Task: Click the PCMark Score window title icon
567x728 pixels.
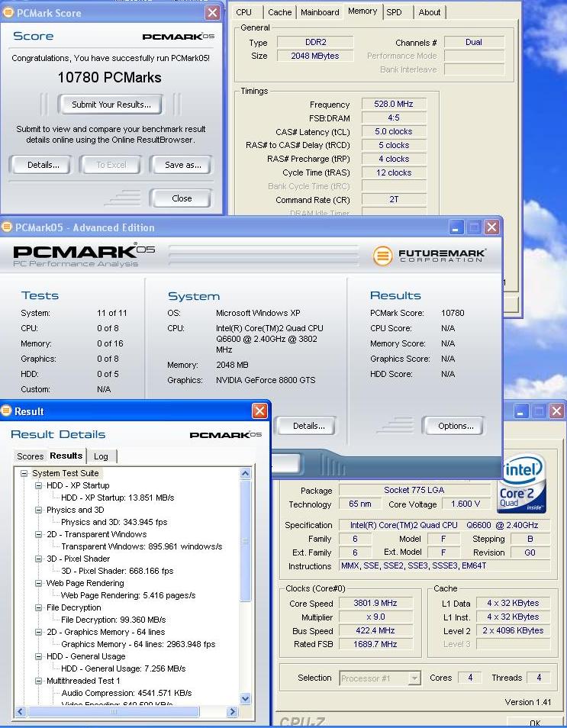Action: pyautogui.click(x=8, y=12)
